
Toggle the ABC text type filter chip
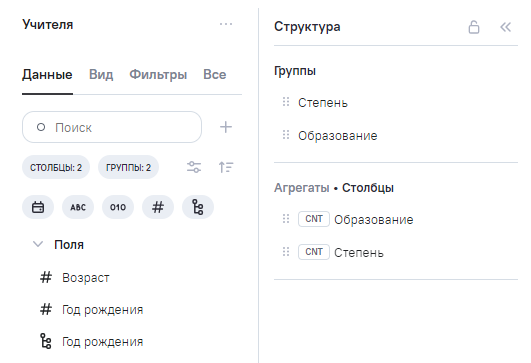tap(78, 207)
